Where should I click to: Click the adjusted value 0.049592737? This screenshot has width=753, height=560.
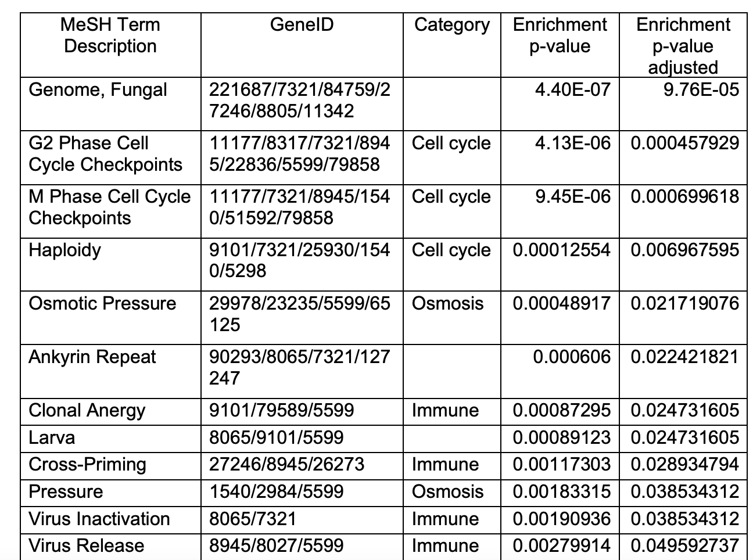tap(685, 545)
